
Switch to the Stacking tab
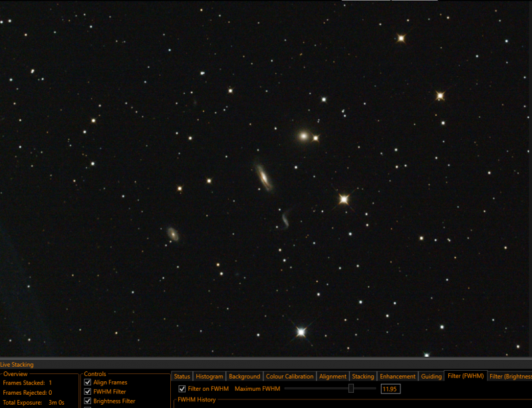click(362, 377)
